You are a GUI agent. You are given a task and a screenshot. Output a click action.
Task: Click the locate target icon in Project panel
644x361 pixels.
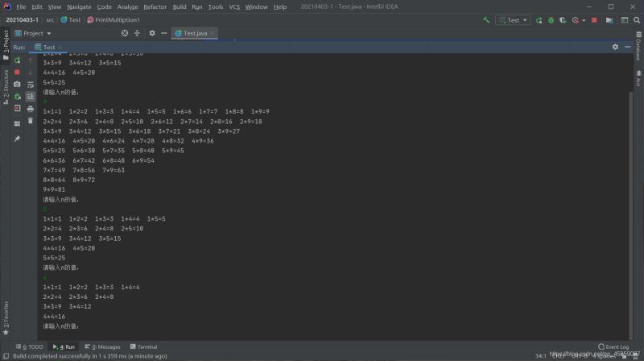(125, 33)
